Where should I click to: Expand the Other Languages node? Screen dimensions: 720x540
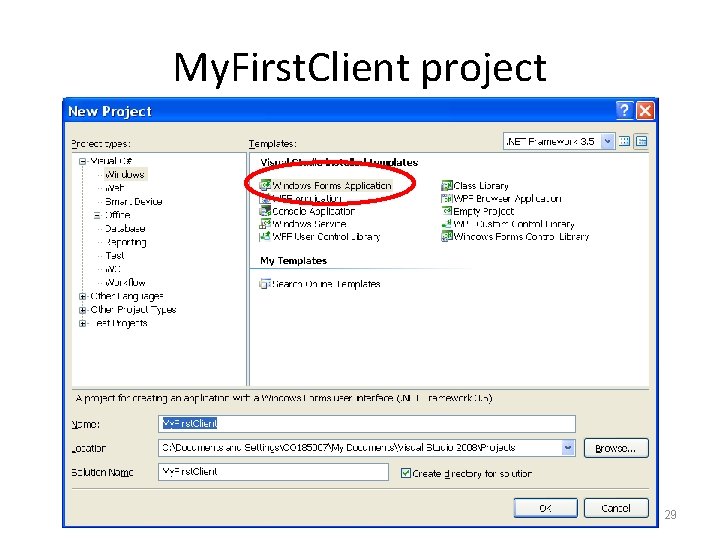click(x=83, y=296)
